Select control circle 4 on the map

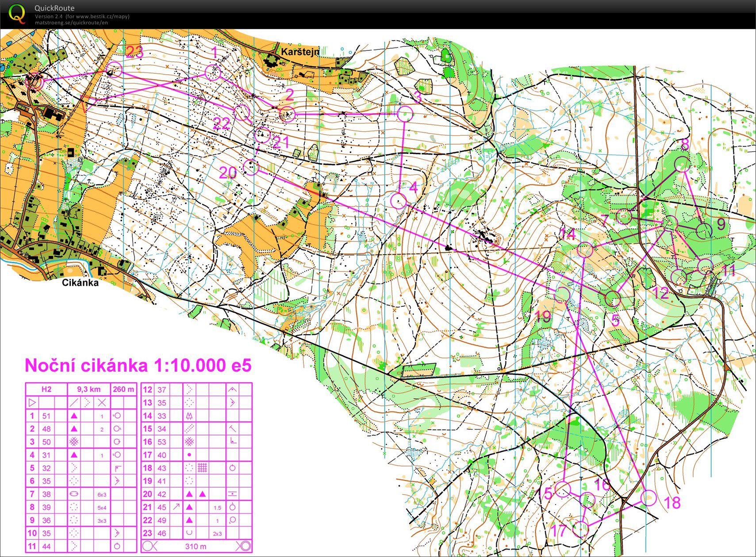(399, 201)
